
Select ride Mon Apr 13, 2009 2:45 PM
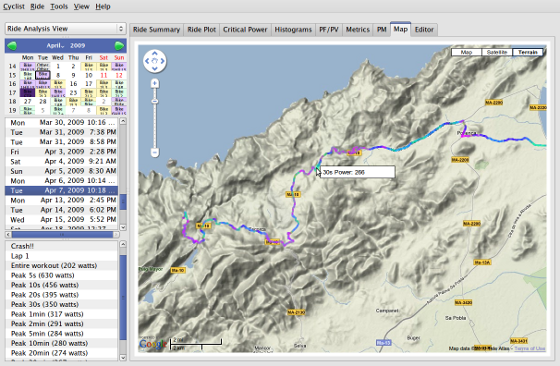[61, 200]
